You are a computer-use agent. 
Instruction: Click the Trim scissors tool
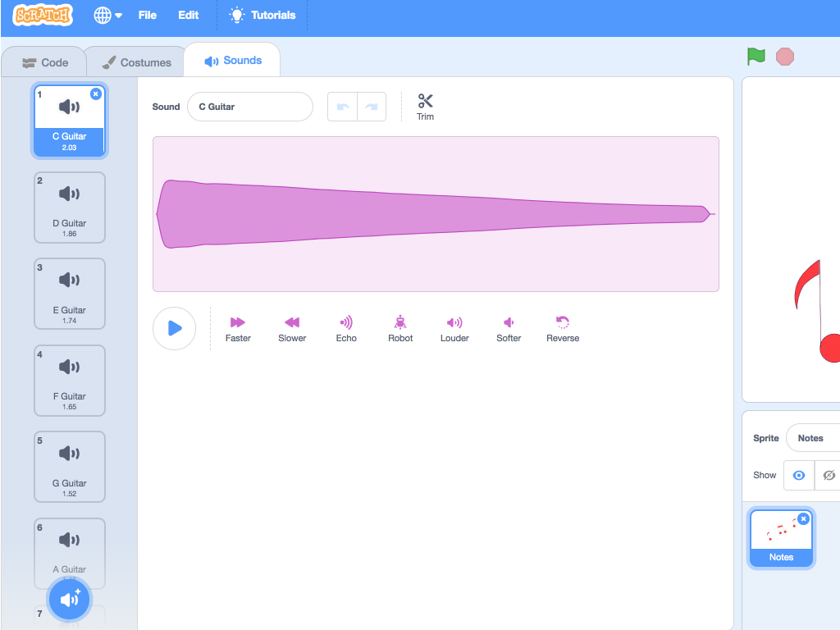[x=426, y=107]
